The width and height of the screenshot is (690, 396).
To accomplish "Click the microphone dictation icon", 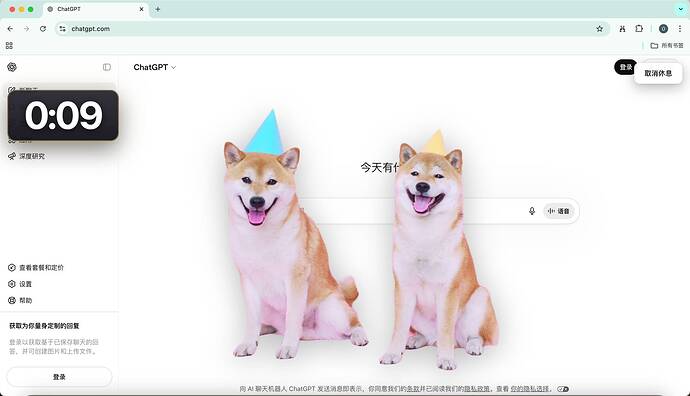I will coord(532,211).
